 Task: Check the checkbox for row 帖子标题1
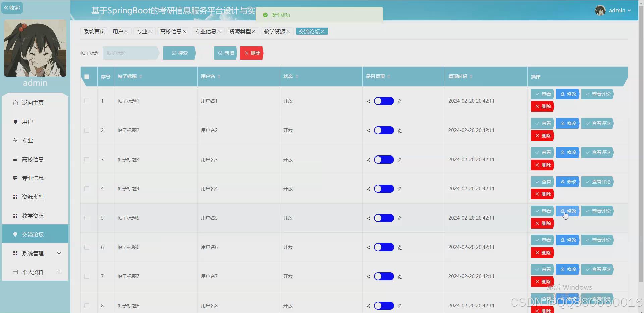87,101
